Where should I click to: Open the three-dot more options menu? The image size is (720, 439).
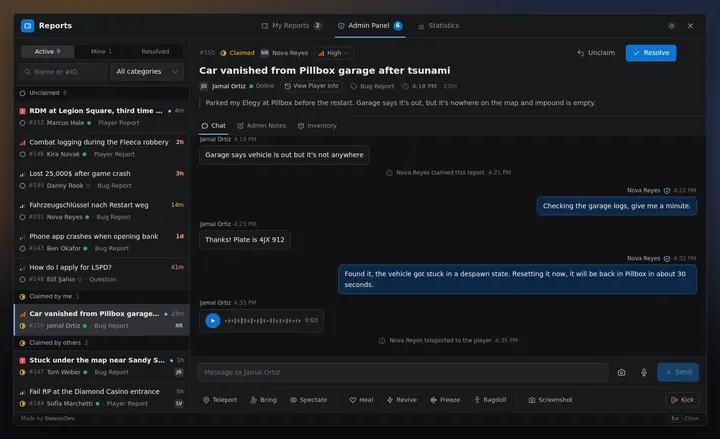690,53
